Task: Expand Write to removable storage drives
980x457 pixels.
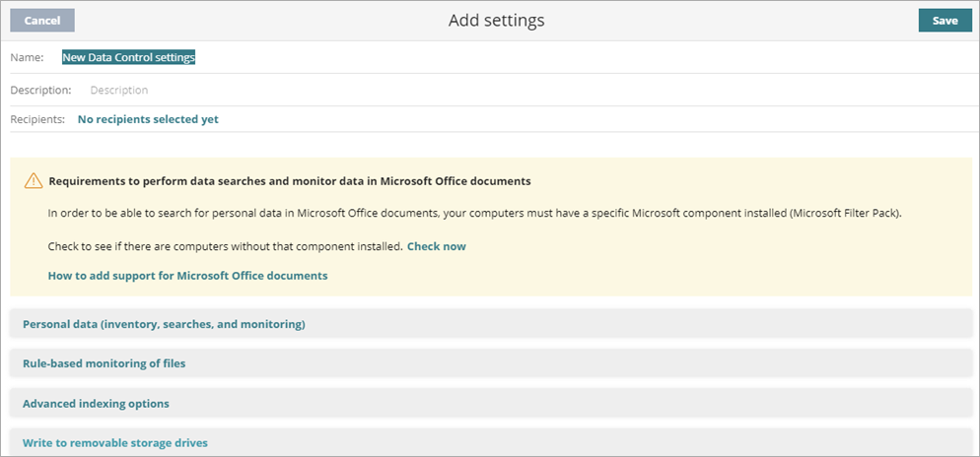Action: pos(114,443)
